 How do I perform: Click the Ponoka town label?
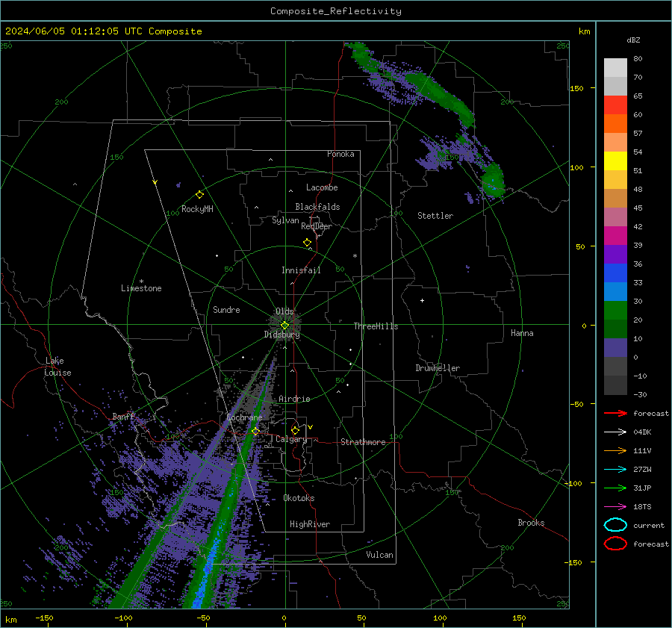pos(340,154)
